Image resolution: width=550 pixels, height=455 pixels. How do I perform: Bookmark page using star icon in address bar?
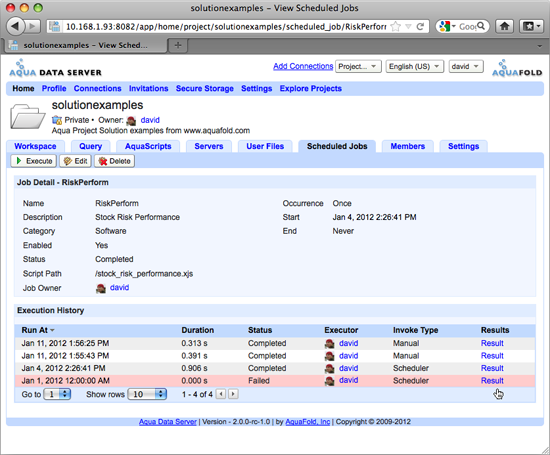pos(396,26)
